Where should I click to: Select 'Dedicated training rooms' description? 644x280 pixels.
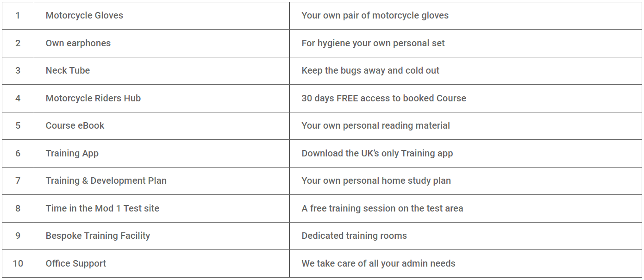(x=354, y=236)
